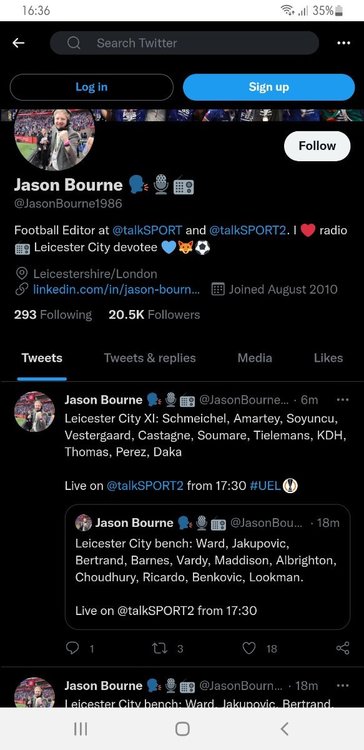Tap Android back navigation chevron

point(284,729)
